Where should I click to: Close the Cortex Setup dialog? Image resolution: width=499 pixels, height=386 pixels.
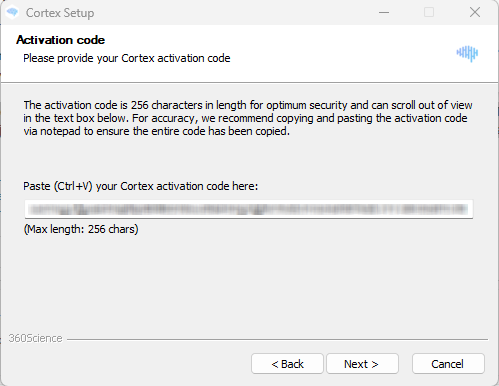point(475,13)
